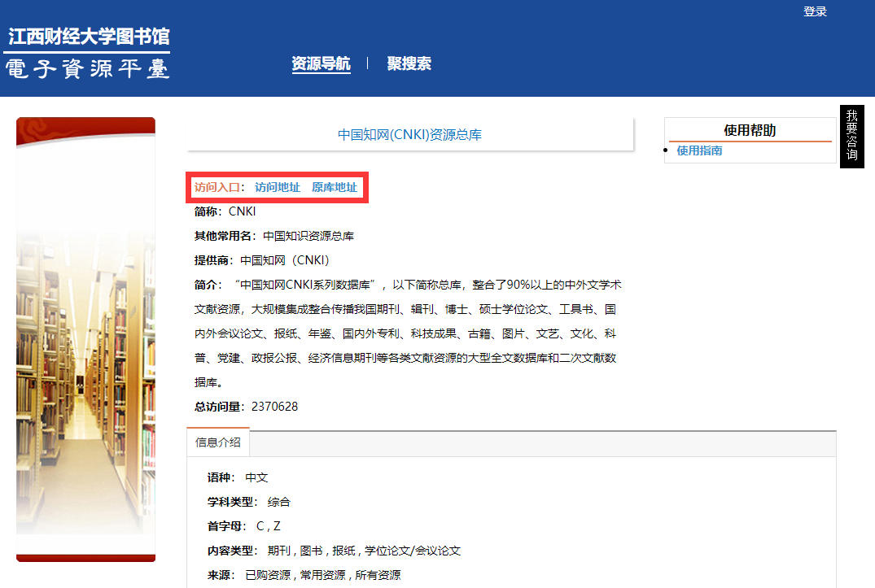Viewport: 875px width, 588px height.
Task: Click the 简介 description paragraph
Action: tap(407, 333)
